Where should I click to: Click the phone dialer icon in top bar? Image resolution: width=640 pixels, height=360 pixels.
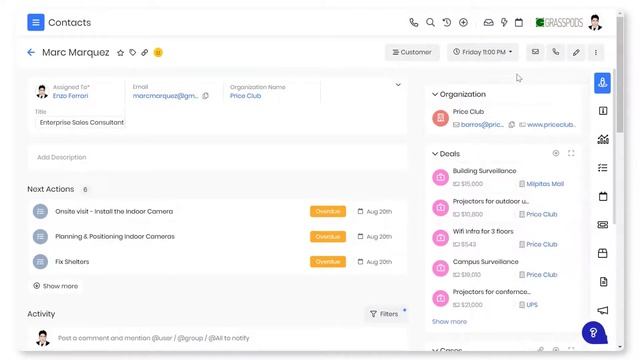click(413, 22)
